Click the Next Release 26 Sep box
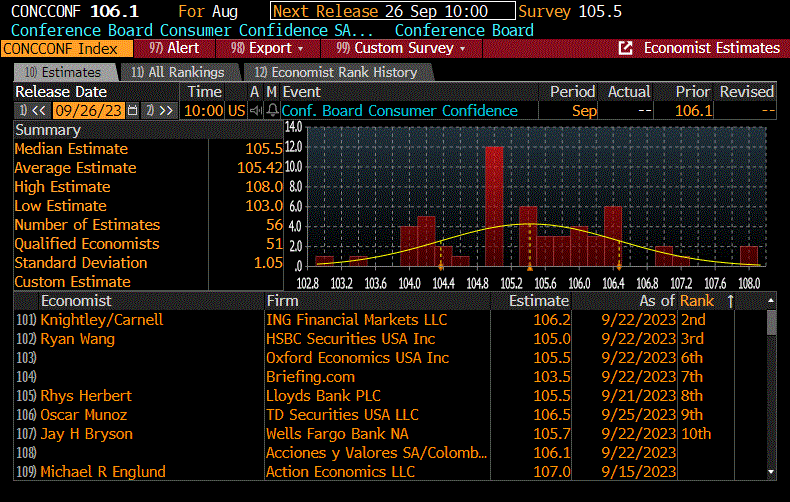790x502 pixels. point(392,11)
